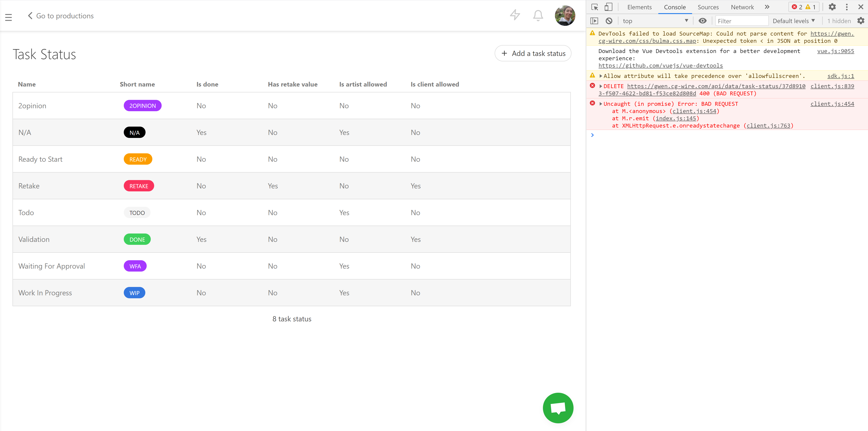Switch to the Sources tab
The image size is (868, 431).
(708, 7)
